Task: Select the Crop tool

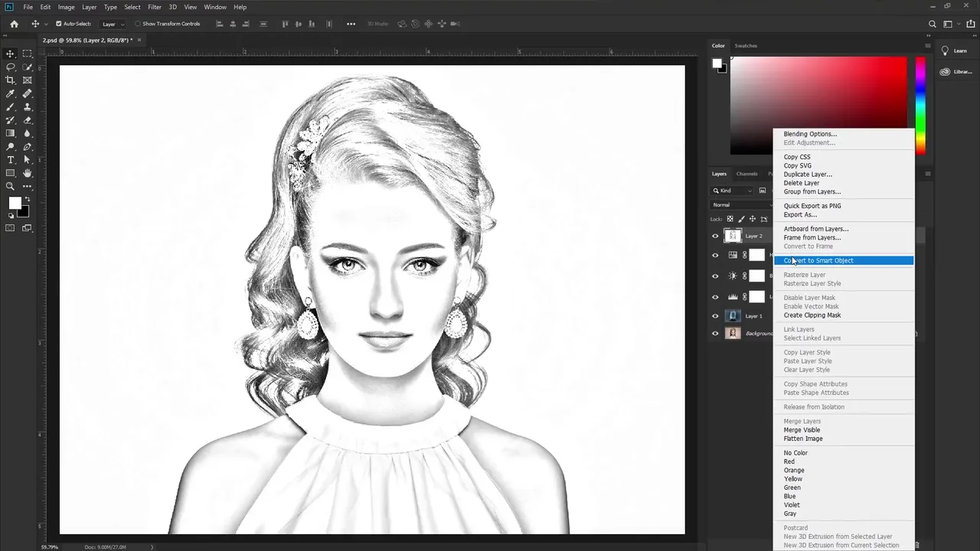Action: click(x=11, y=80)
